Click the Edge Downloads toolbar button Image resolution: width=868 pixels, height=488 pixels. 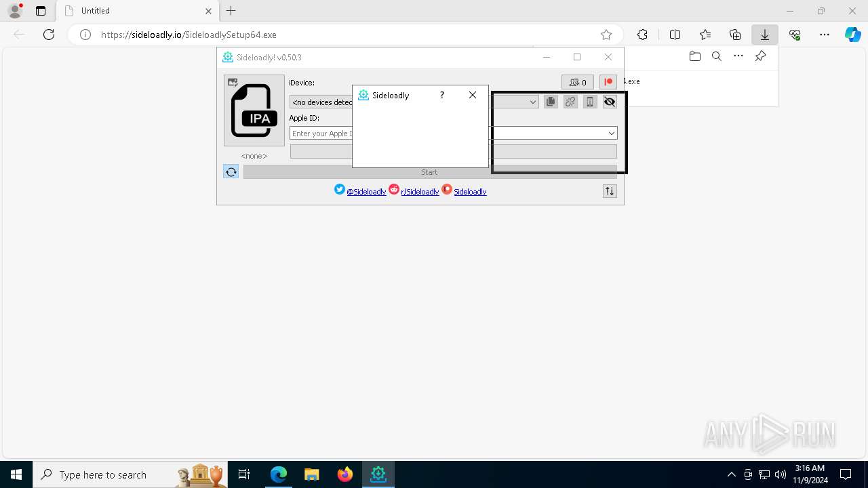(x=765, y=35)
